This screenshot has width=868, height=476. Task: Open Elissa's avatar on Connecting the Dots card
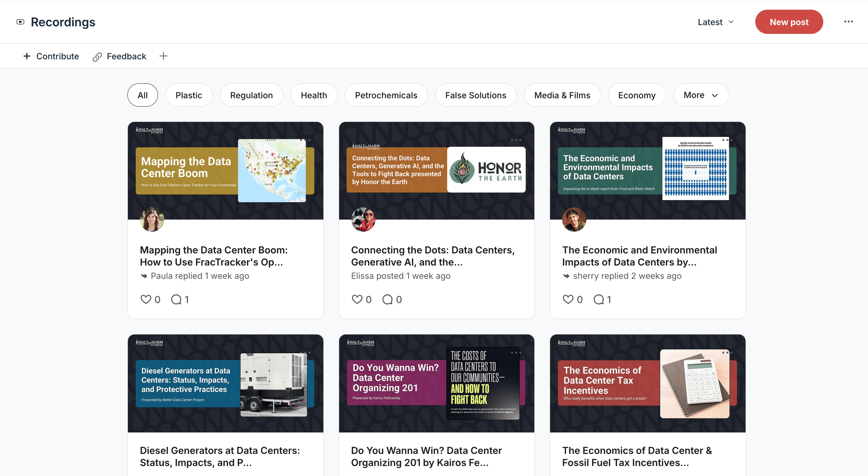point(363,219)
